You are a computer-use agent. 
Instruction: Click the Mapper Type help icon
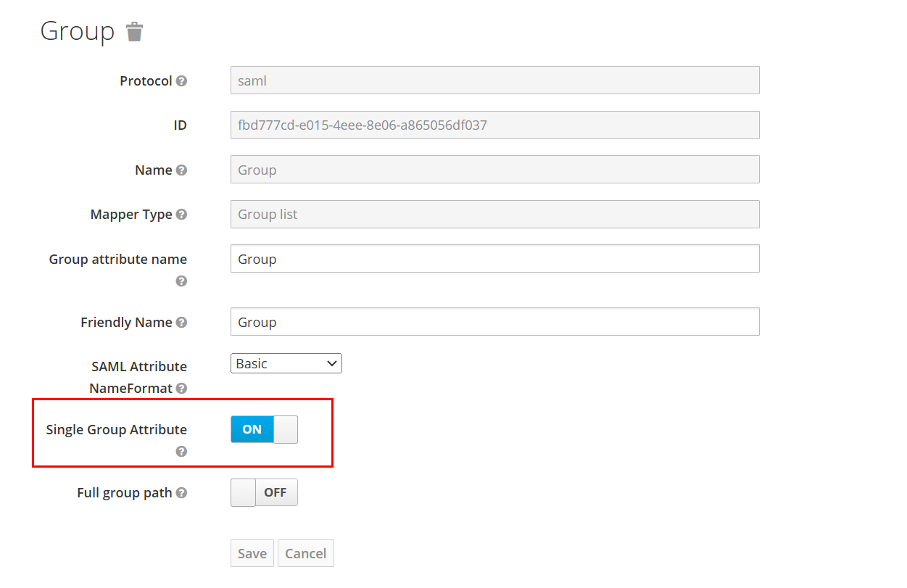pos(182,215)
